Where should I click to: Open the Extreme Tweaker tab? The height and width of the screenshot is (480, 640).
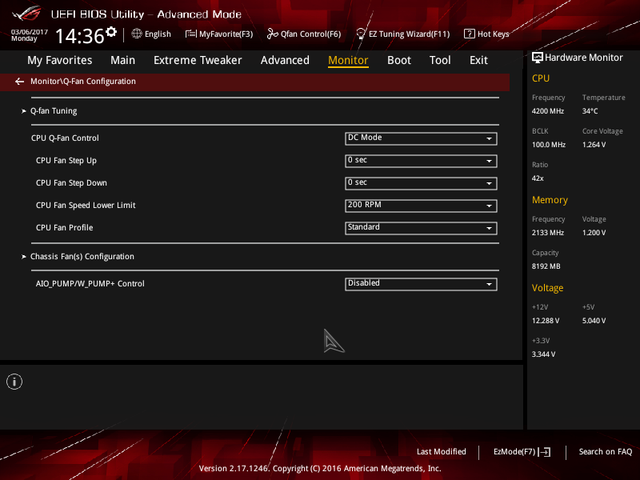tap(198, 60)
